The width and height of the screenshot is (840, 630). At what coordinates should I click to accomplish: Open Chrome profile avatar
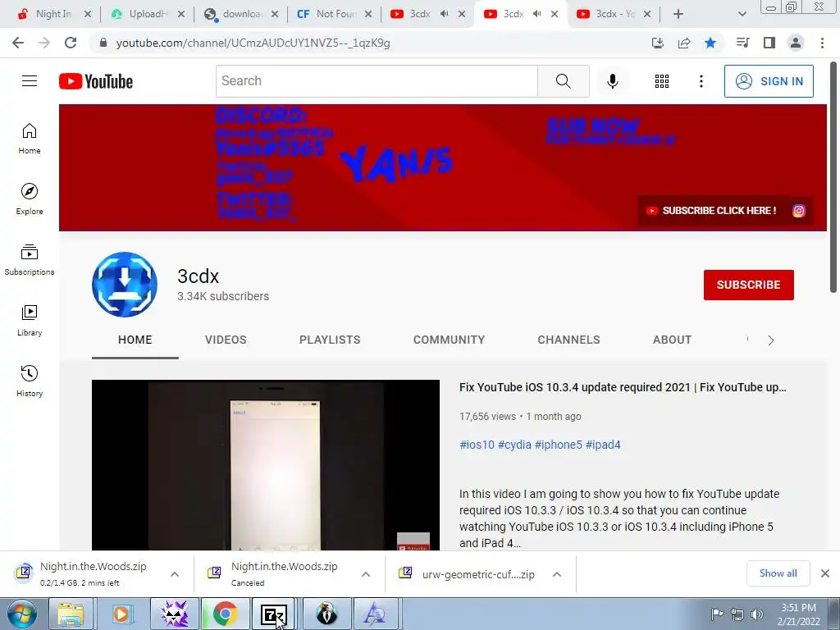[796, 43]
